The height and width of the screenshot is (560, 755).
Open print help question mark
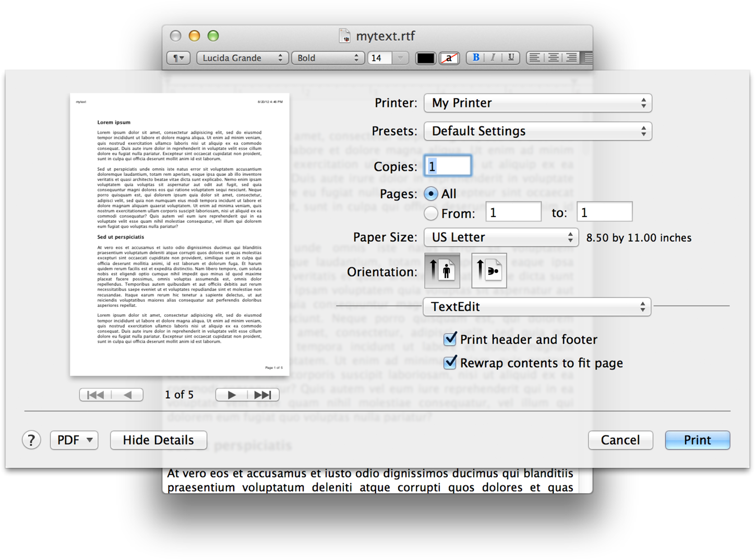31,440
